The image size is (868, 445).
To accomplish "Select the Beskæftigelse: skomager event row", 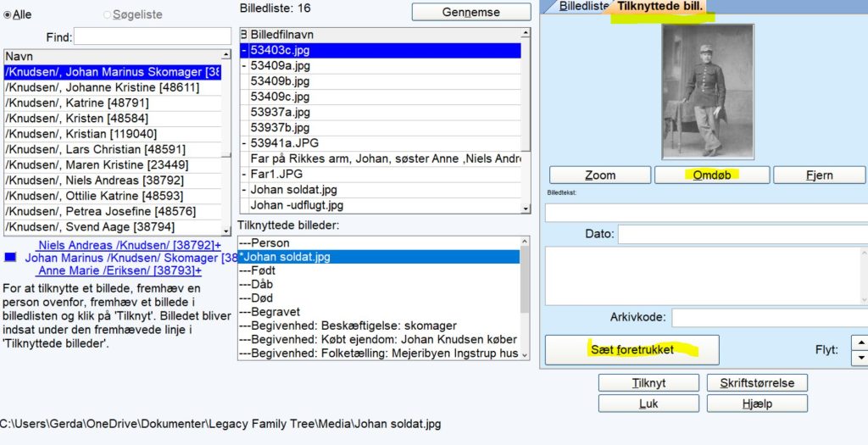I will (x=379, y=326).
